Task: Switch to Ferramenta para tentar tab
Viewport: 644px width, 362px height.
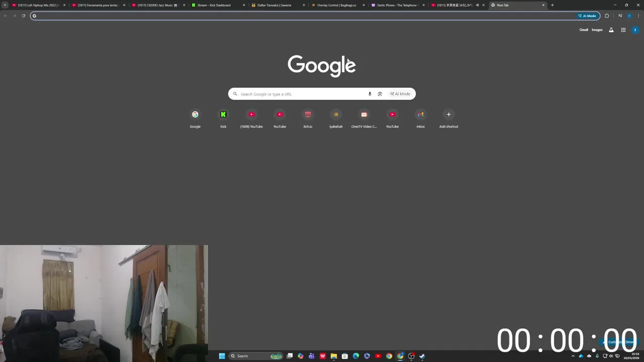Action: 98,5
